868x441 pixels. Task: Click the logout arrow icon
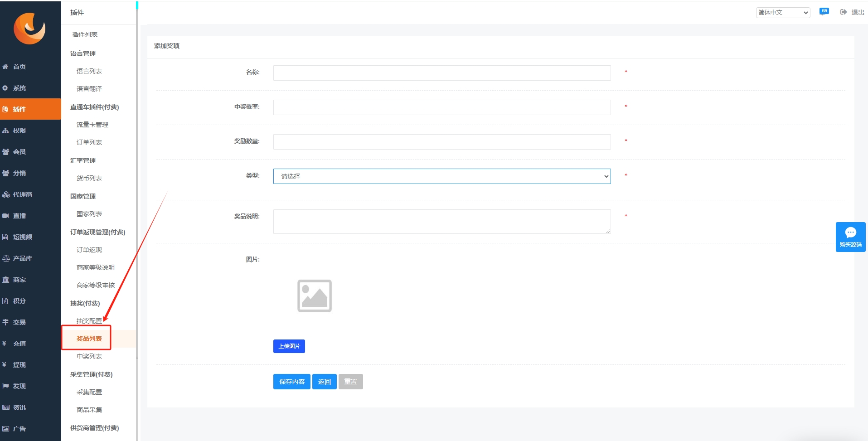[x=843, y=12]
